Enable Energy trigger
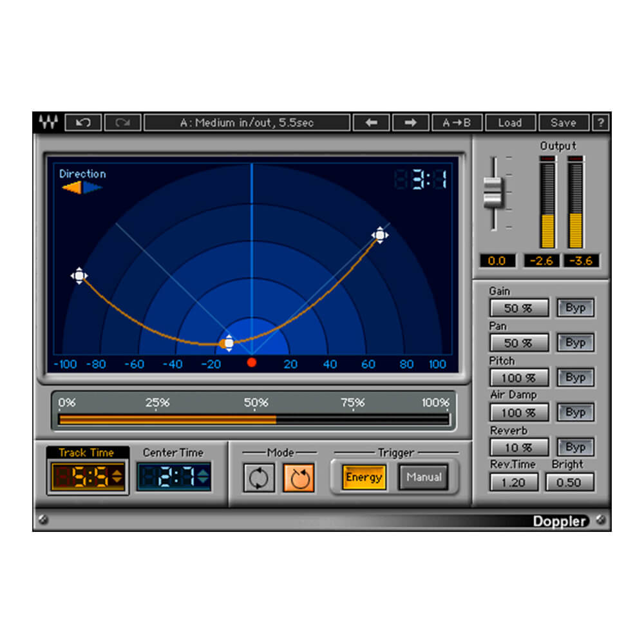 click(364, 477)
